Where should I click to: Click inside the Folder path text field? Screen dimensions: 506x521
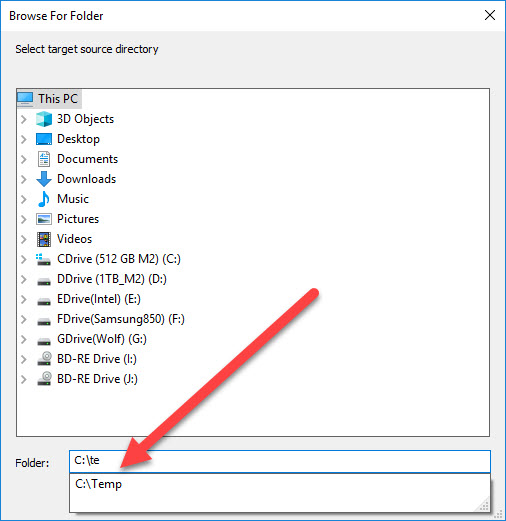click(x=280, y=461)
